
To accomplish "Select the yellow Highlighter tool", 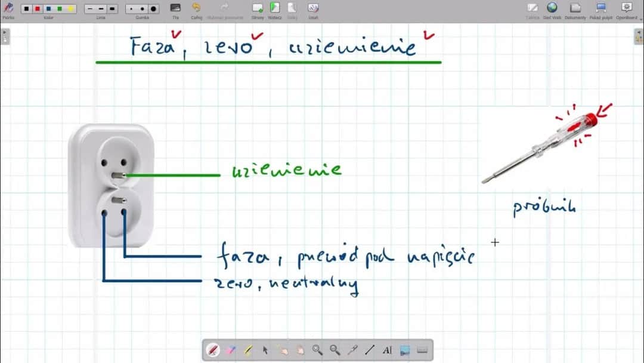I will click(x=248, y=350).
